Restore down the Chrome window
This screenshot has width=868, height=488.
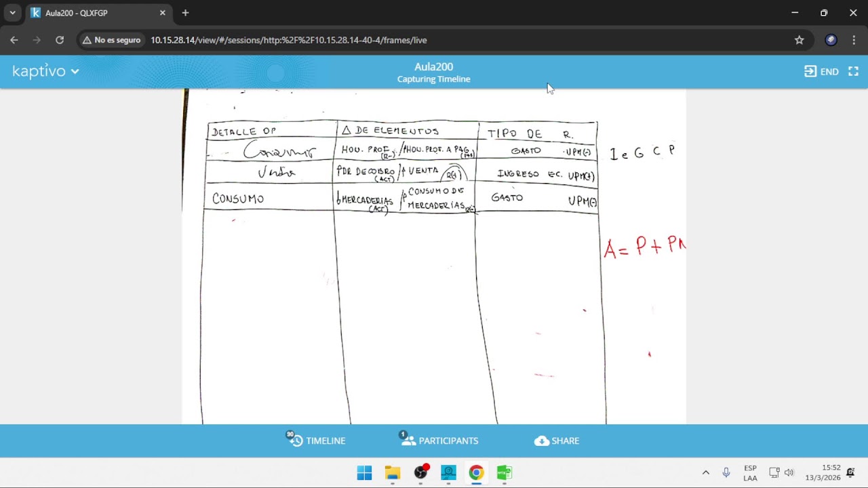click(824, 13)
